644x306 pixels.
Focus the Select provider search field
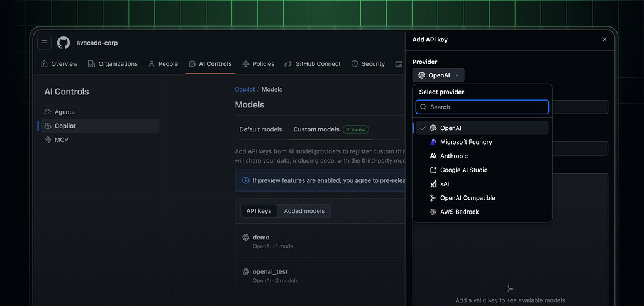pos(482,107)
